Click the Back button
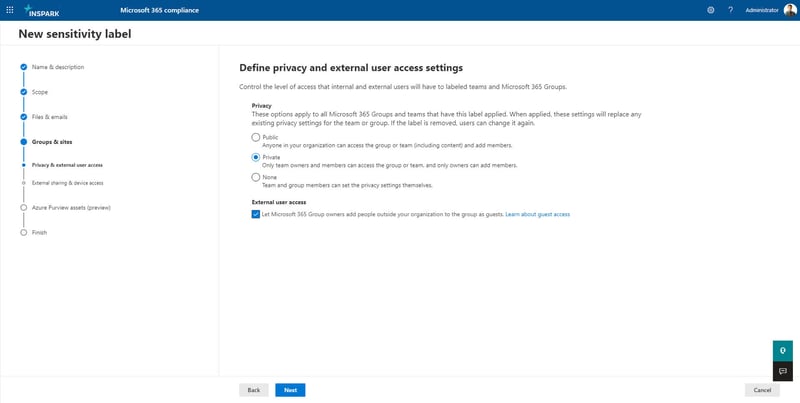Screen dimensions: 800x403 tap(254, 390)
